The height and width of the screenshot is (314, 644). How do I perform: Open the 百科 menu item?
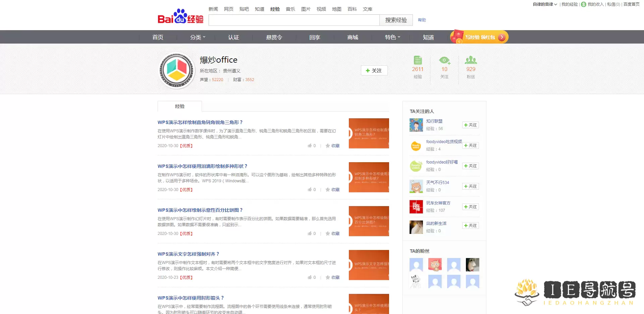(x=352, y=9)
